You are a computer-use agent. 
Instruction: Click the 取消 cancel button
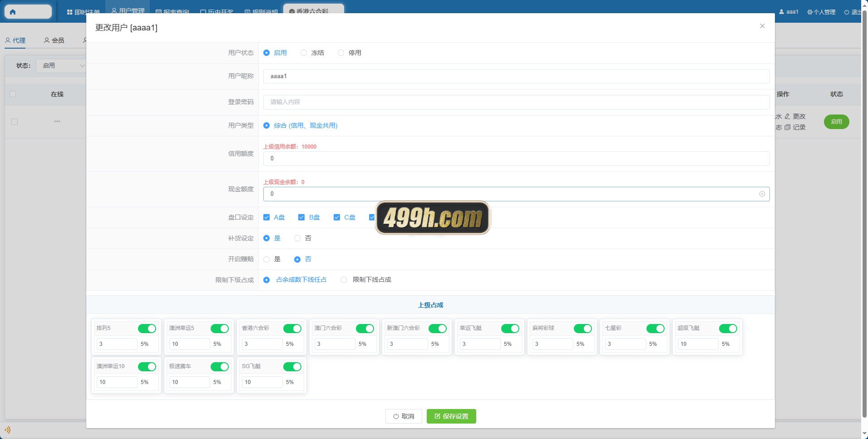pos(404,416)
